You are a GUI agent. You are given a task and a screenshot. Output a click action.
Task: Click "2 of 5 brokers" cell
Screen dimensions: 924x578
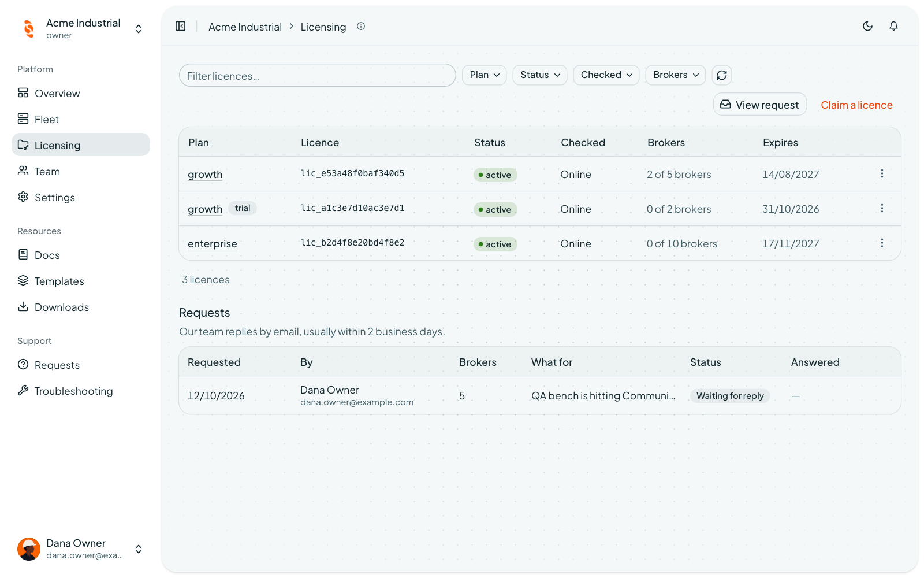[679, 175]
